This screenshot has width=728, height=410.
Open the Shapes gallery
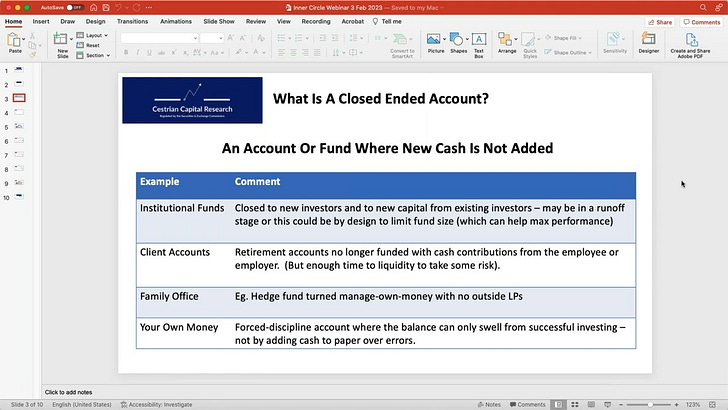(458, 43)
